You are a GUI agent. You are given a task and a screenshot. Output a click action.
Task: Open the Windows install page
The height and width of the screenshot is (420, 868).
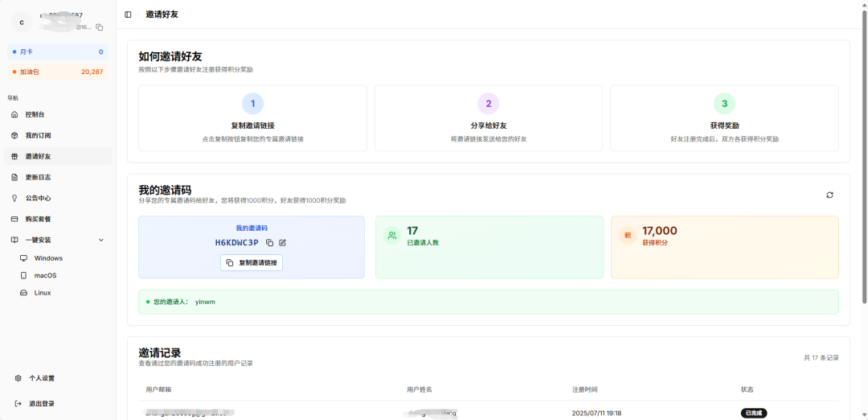click(x=48, y=258)
